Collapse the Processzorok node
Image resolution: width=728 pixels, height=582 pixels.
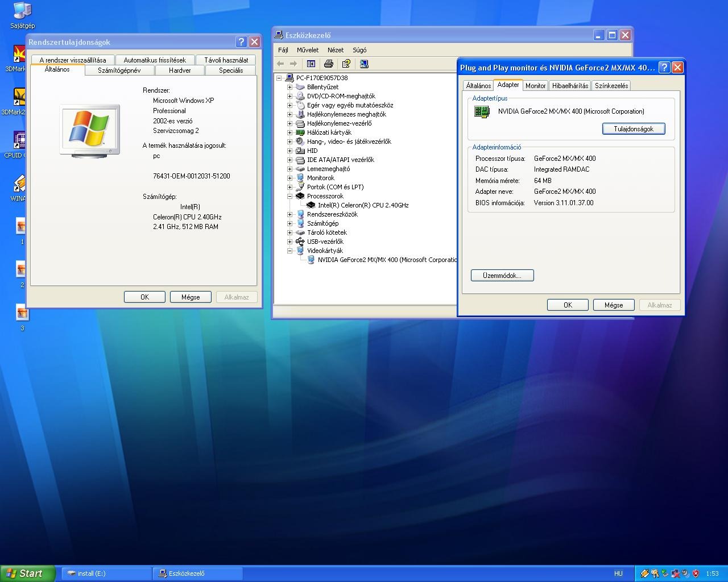click(289, 196)
